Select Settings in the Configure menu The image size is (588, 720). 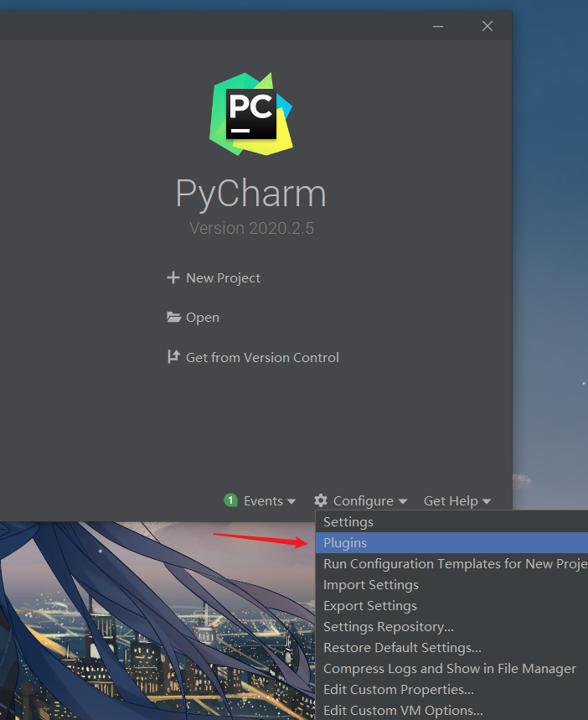[x=451, y=522]
